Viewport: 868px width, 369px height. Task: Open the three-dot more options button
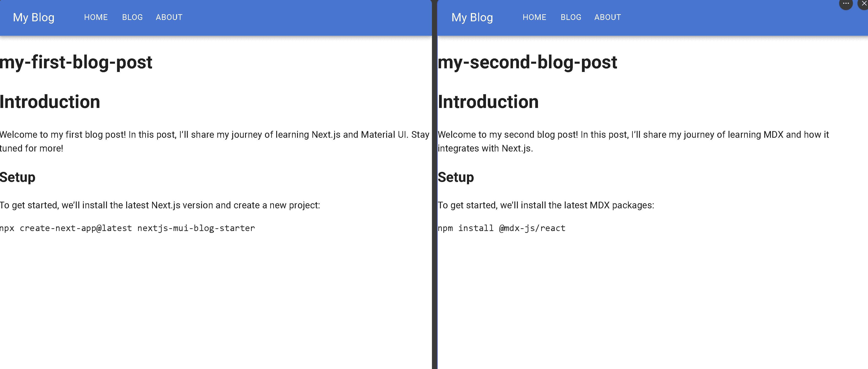(845, 4)
